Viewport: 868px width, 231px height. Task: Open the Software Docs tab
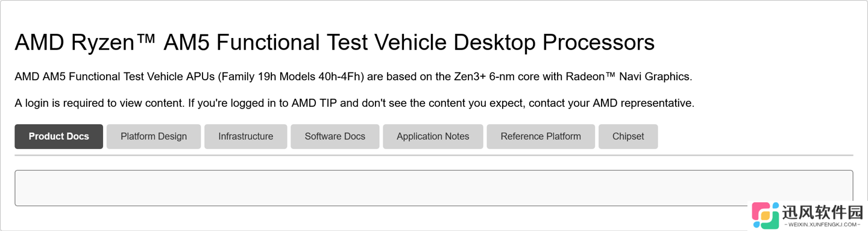point(335,136)
